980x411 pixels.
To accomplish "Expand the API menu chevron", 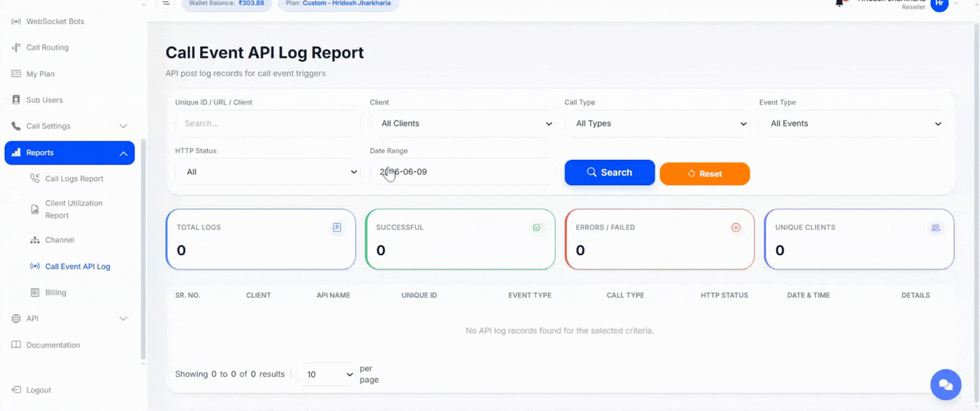I will tap(123, 318).
